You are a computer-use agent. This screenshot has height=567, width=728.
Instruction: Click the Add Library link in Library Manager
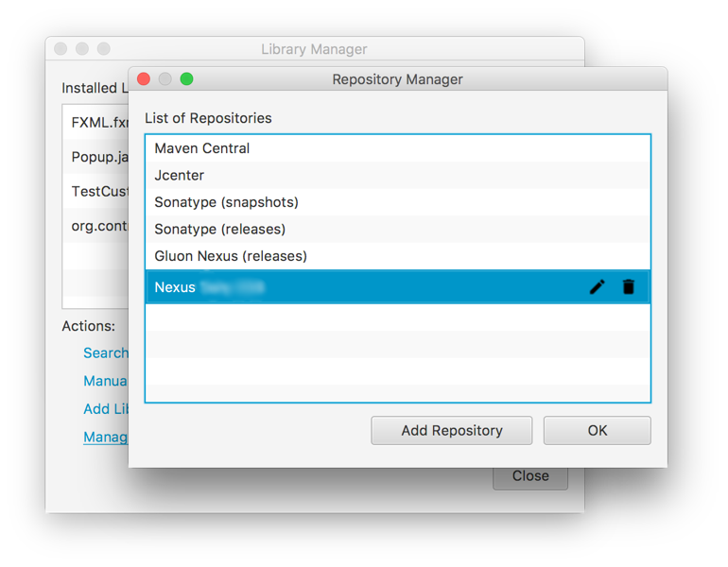(105, 409)
